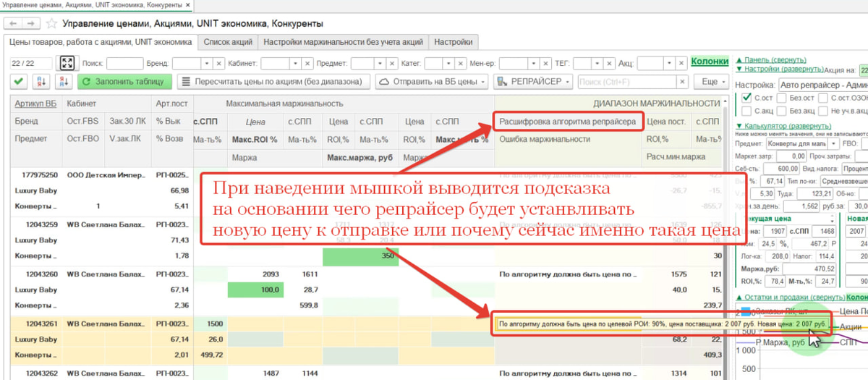
Task: Open Отправить на ВБ цены dropdown
Action: 433,82
